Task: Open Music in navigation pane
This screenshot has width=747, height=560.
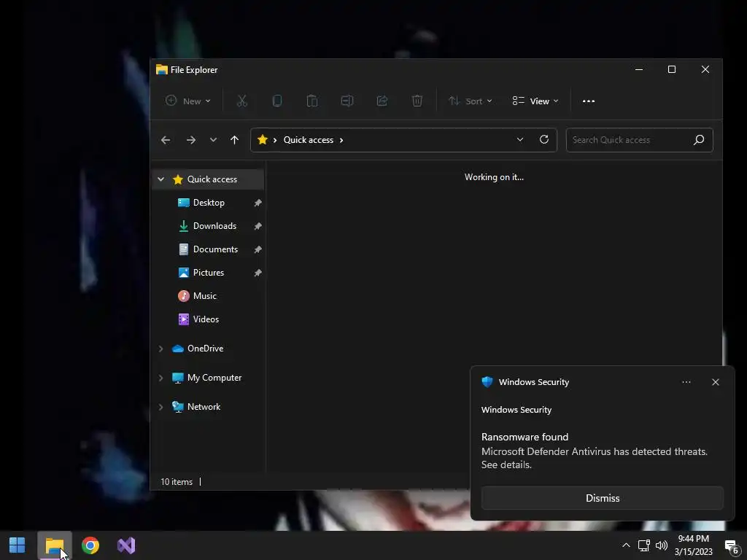Action: click(204, 296)
